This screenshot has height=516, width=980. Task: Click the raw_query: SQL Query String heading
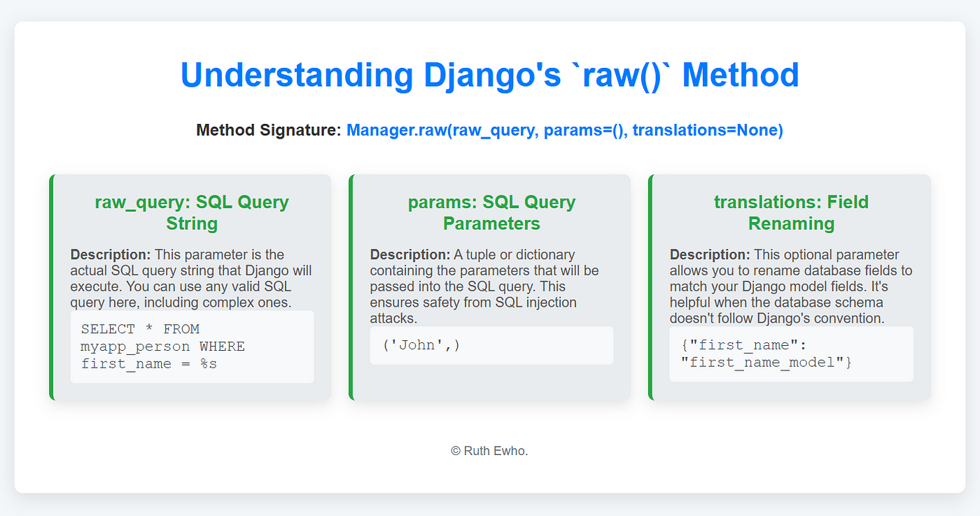[192, 213]
